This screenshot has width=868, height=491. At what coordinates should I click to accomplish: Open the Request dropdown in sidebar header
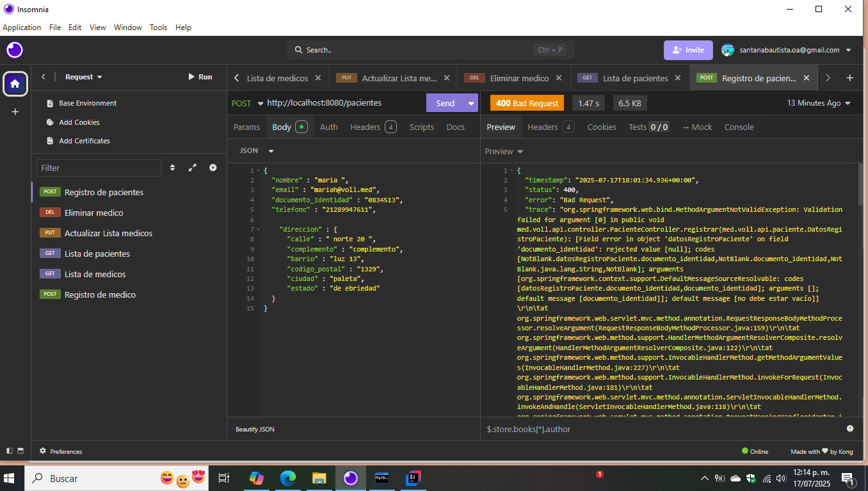tap(83, 77)
